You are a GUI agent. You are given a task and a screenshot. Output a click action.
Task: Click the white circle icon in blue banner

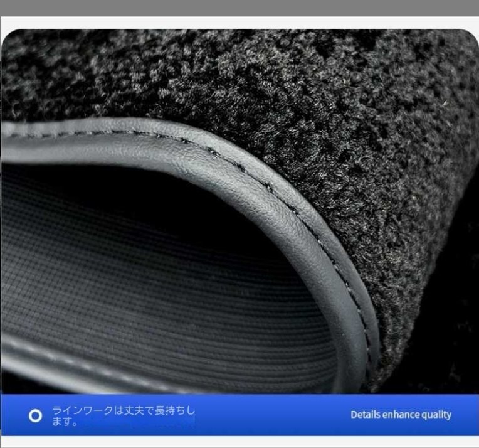tap(36, 415)
